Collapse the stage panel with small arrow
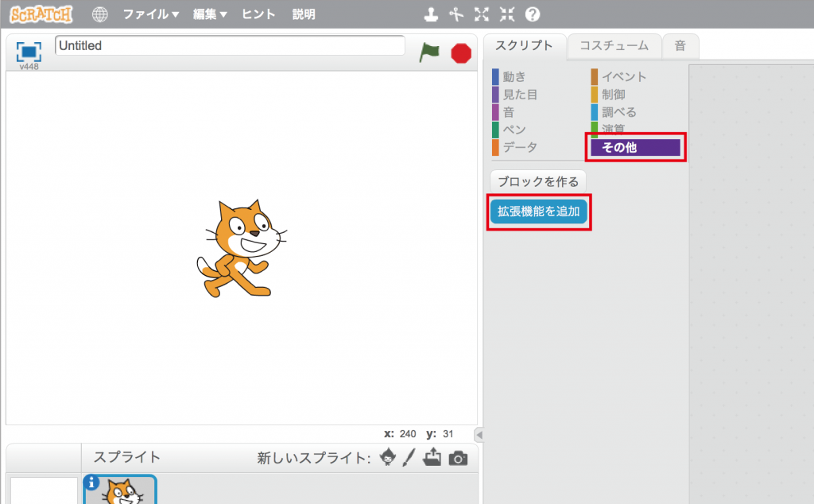This screenshot has width=814, height=504. 479,434
